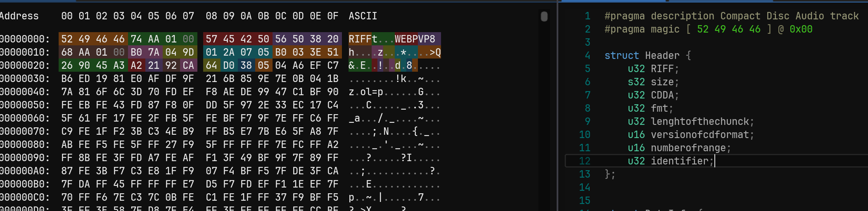
Task: Select the WEBP text in the ASCII column
Action: point(406,39)
